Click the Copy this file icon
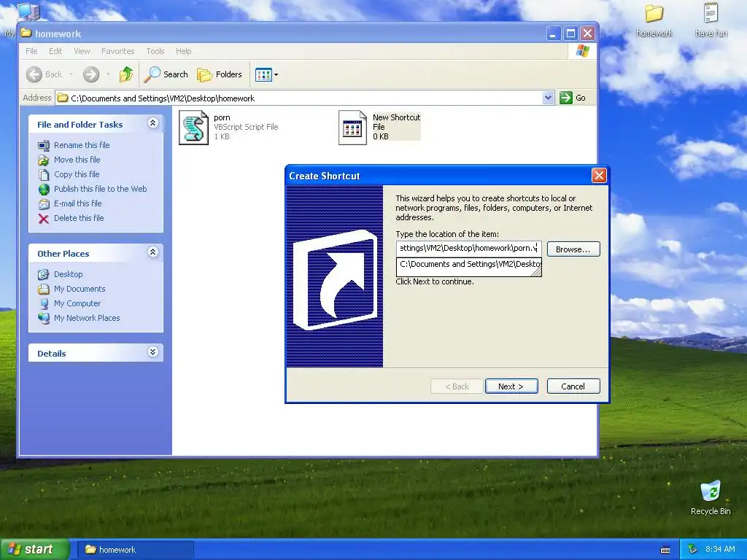The height and width of the screenshot is (560, 747). click(x=44, y=175)
